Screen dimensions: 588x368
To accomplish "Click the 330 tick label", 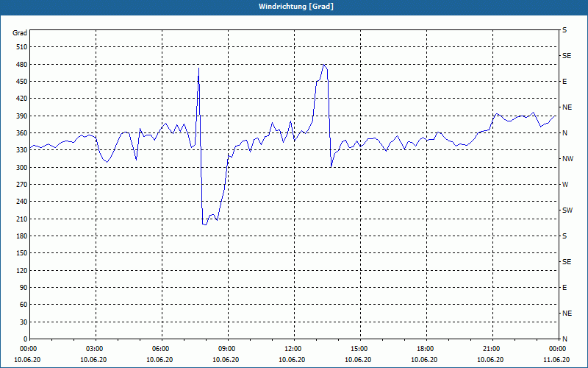I will click(x=22, y=150).
